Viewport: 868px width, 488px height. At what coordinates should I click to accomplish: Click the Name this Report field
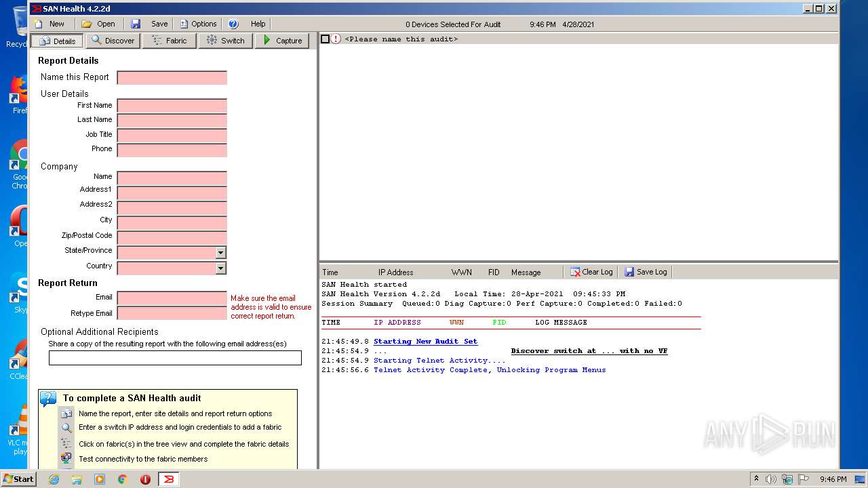[172, 77]
